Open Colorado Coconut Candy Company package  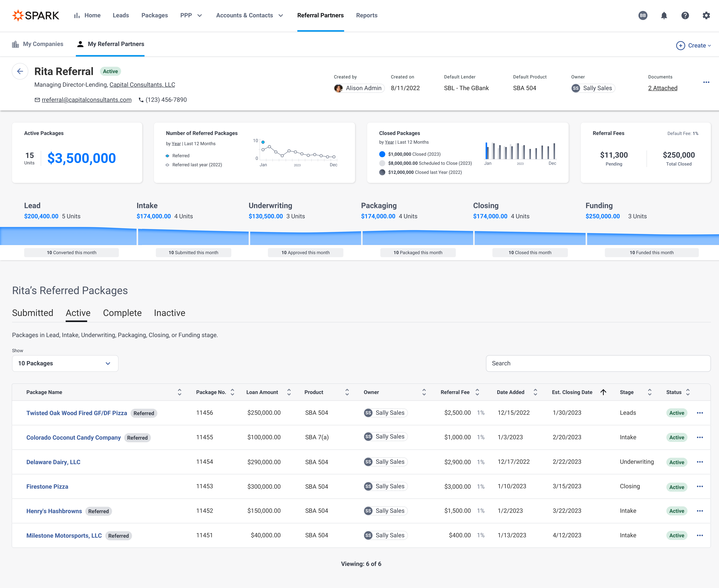click(74, 438)
